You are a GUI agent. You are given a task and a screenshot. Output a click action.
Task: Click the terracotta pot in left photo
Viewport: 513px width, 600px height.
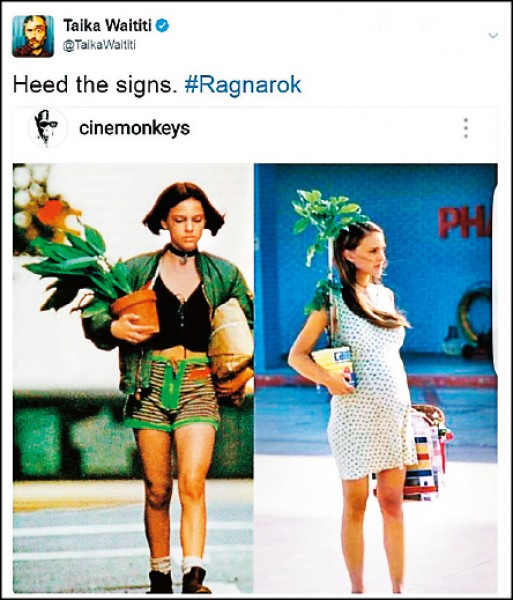[137, 310]
